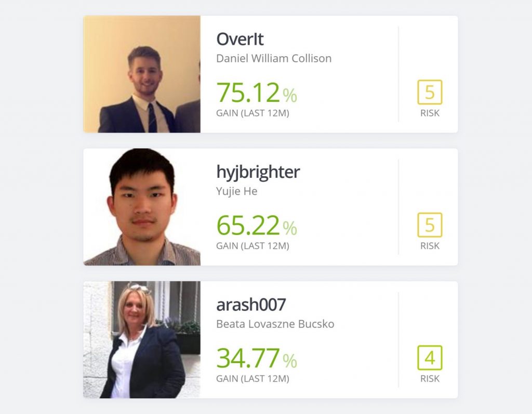This screenshot has width=532, height=414.
Task: Click the 75.12% gain figure
Action: coord(257,93)
